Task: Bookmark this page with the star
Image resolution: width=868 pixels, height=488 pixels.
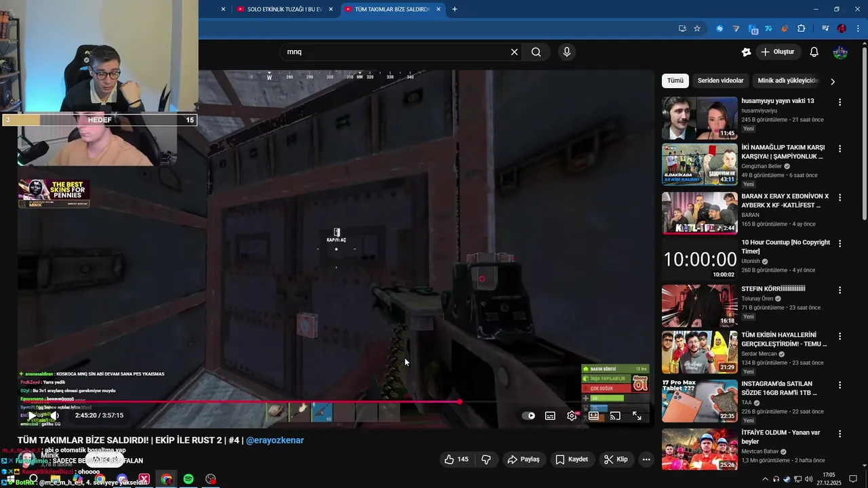Action: (697, 28)
